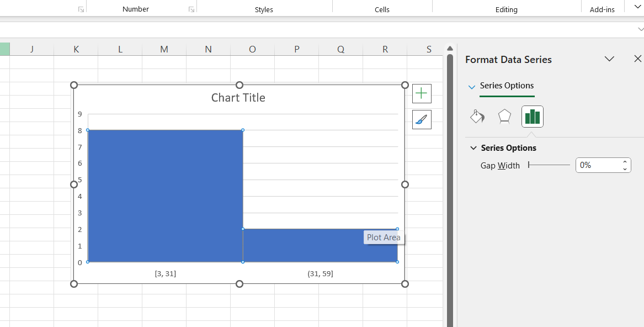The height and width of the screenshot is (327, 644).
Task: Open the Add-ins ribbon tab
Action: pos(602,9)
